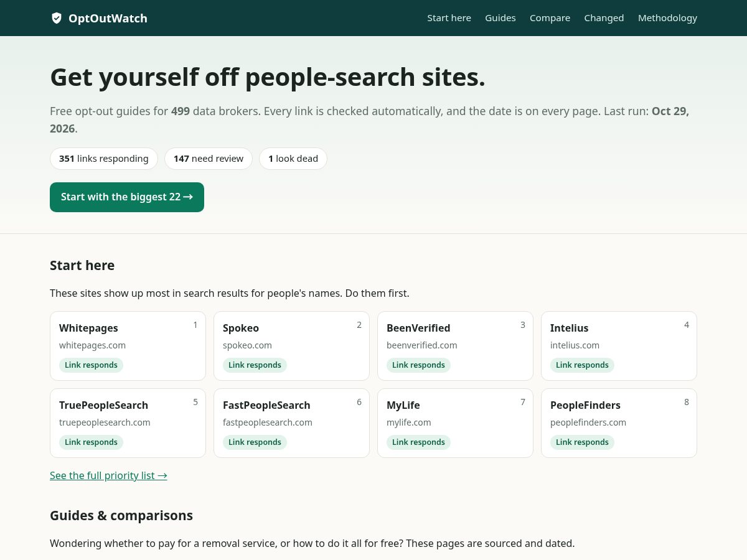Click the whitepages.com domain text
747x560 pixels.
(92, 345)
